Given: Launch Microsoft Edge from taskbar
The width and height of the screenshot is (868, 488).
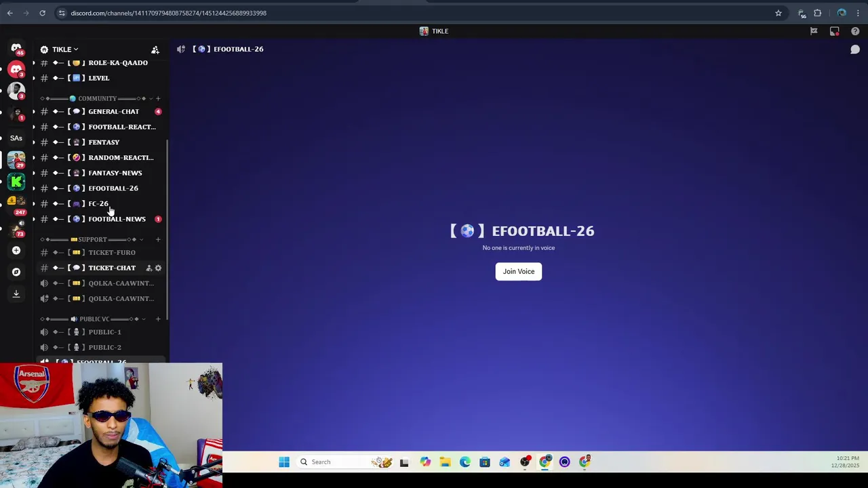Looking at the screenshot, I should [x=465, y=462].
